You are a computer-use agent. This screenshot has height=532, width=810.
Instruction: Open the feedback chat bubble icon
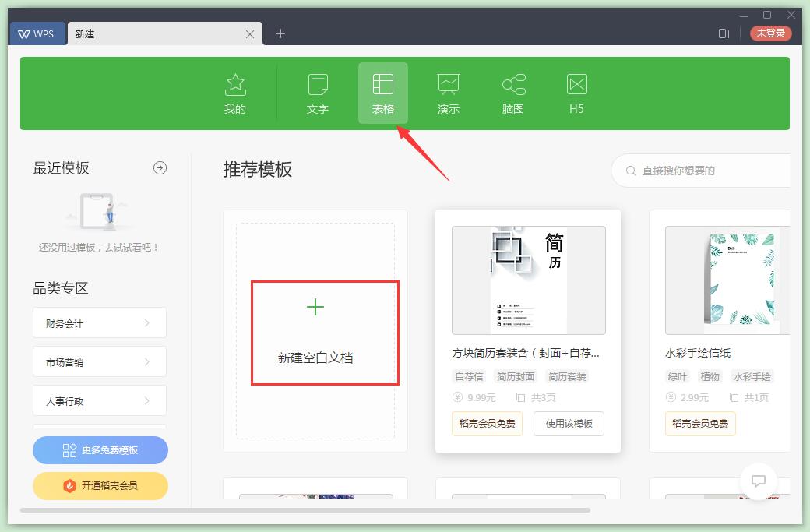coord(759,481)
